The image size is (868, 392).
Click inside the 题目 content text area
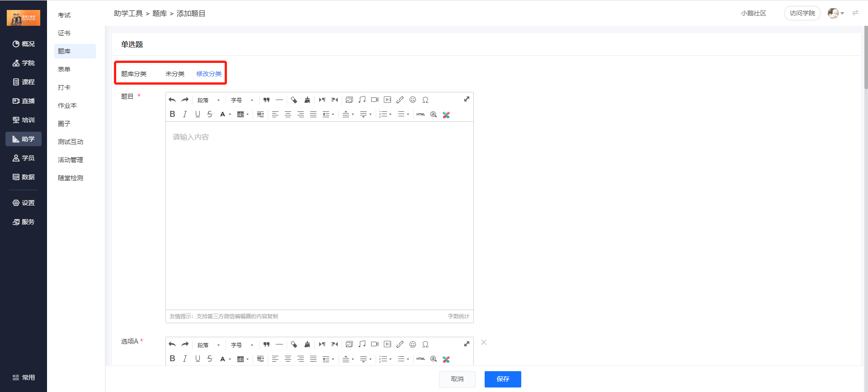[319, 213]
